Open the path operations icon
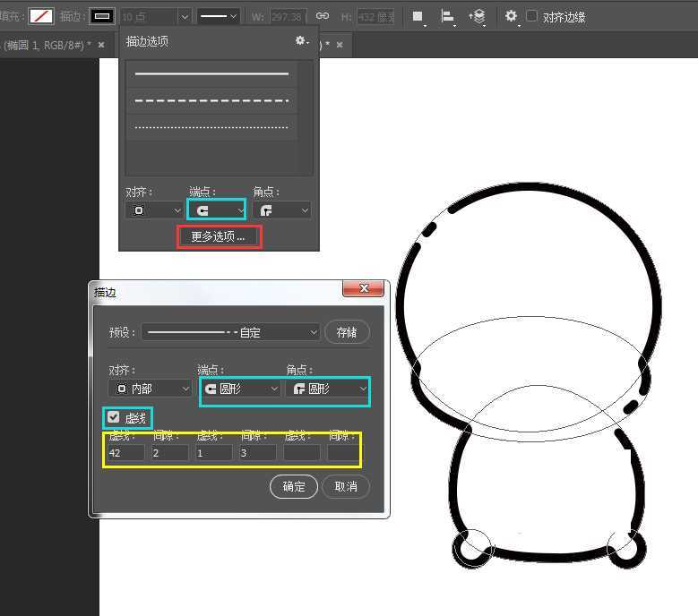The image size is (698, 616). click(418, 16)
